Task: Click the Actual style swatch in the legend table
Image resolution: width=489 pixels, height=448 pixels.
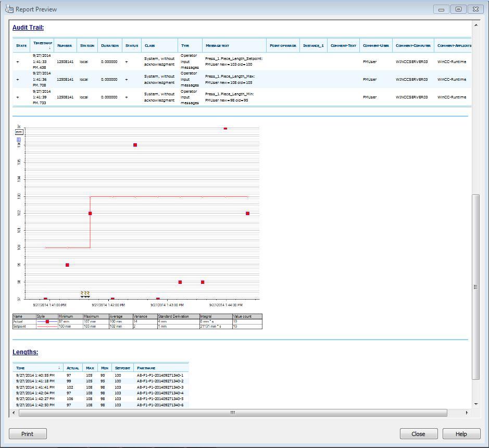Action: point(47,321)
